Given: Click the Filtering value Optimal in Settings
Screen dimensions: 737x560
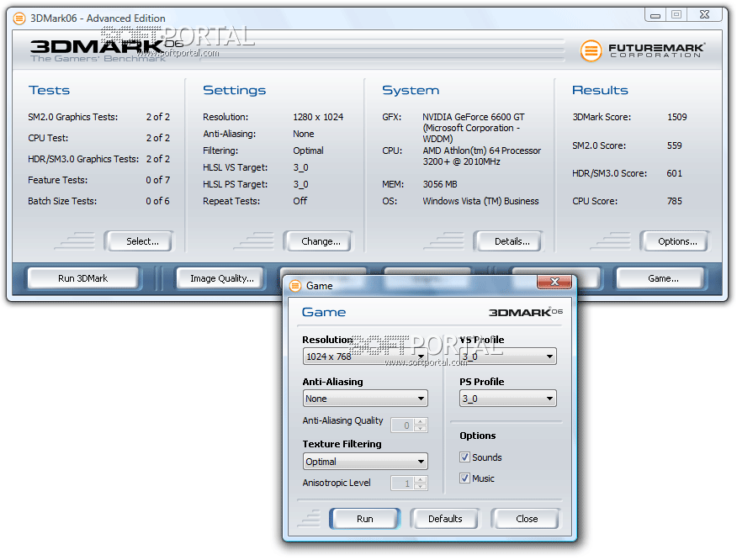Looking at the screenshot, I should point(308,151).
